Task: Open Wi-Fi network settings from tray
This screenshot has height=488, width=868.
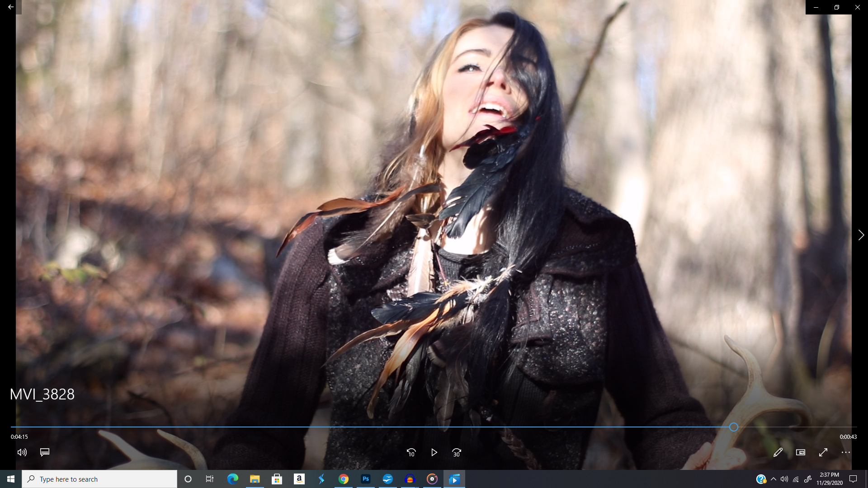Action: coord(796,479)
